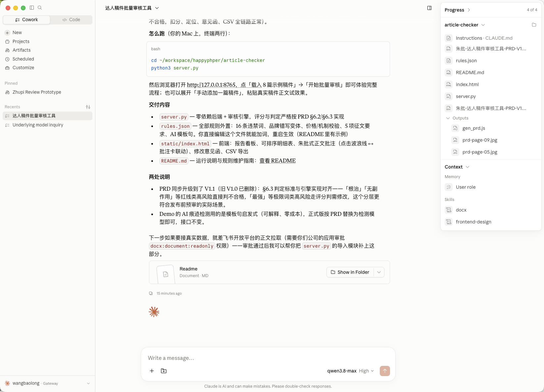The height and width of the screenshot is (392, 544).
Task: Switch to the Cowork tab
Action: 26,20
